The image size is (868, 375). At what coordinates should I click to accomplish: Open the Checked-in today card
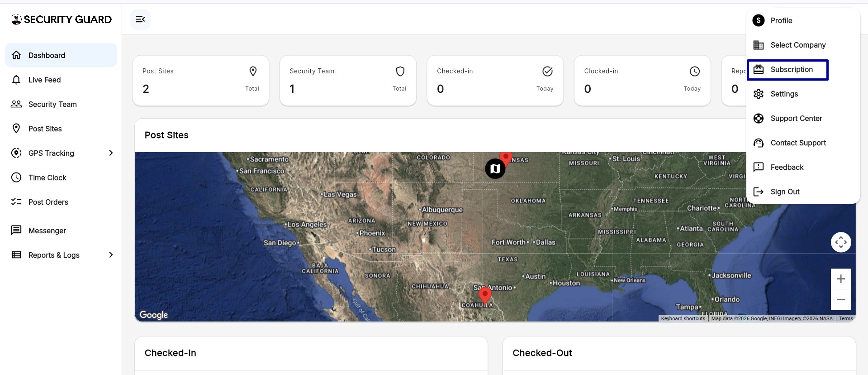495,81
